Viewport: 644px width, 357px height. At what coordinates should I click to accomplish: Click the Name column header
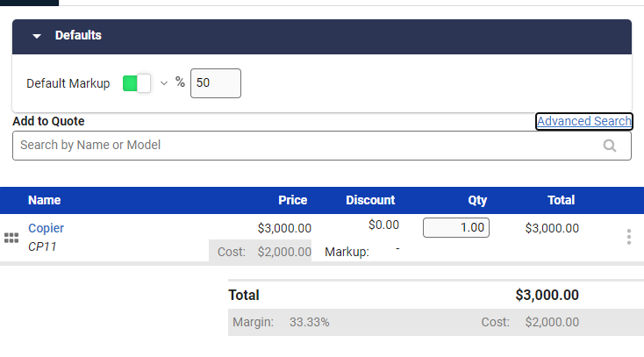point(44,200)
